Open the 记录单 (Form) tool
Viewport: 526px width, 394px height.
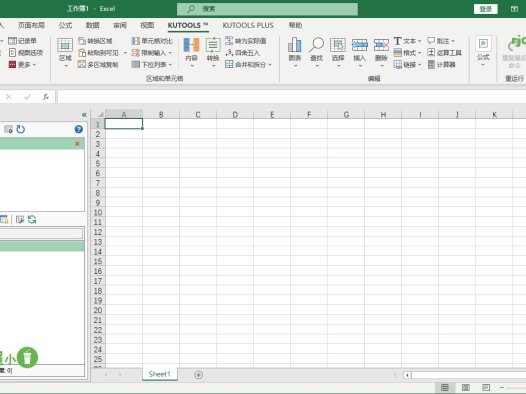pos(22,41)
